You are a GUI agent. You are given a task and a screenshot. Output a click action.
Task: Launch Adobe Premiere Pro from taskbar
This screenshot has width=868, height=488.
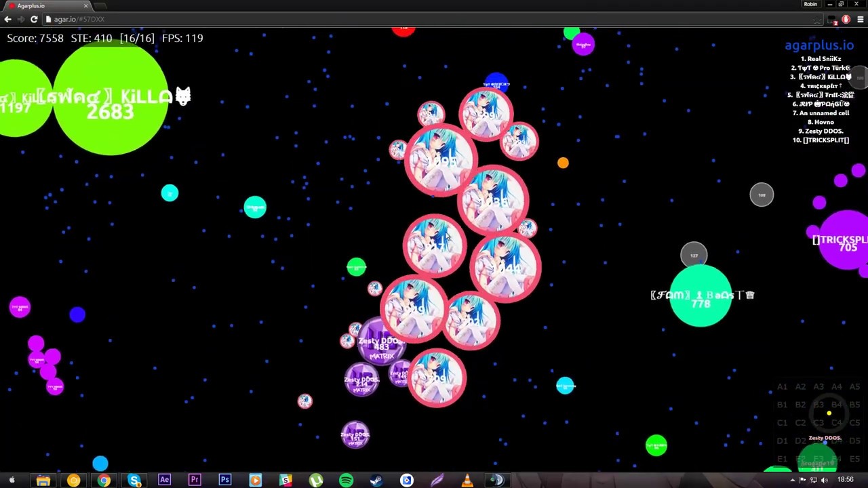pyautogui.click(x=195, y=481)
